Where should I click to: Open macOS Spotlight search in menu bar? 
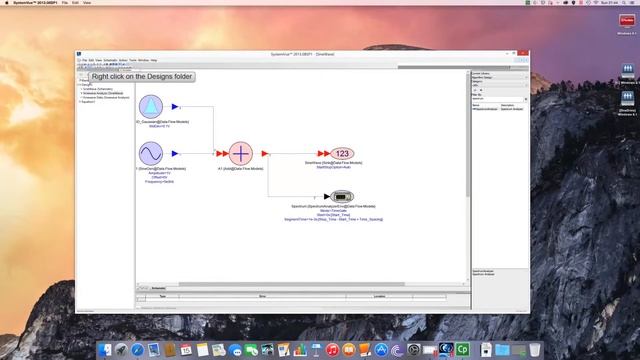[x=624, y=3]
